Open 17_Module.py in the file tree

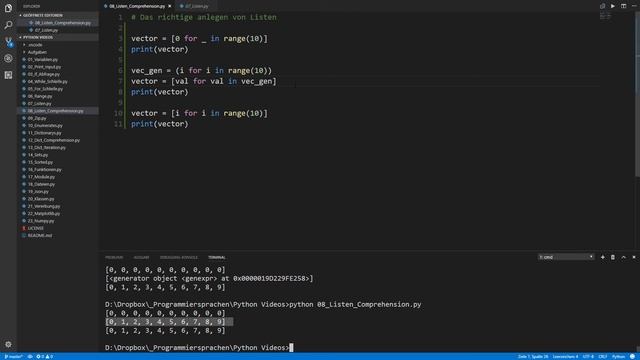click(58, 177)
